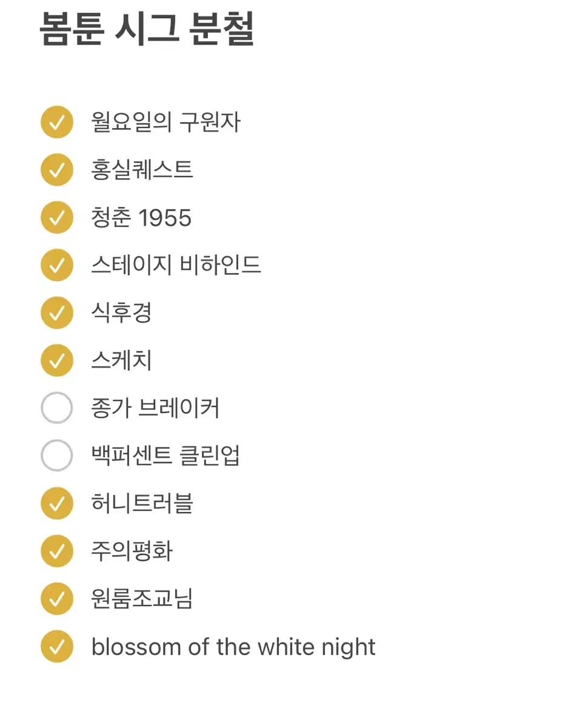
Task: Select the 월요일의 구원자 text label
Action: 165,123
